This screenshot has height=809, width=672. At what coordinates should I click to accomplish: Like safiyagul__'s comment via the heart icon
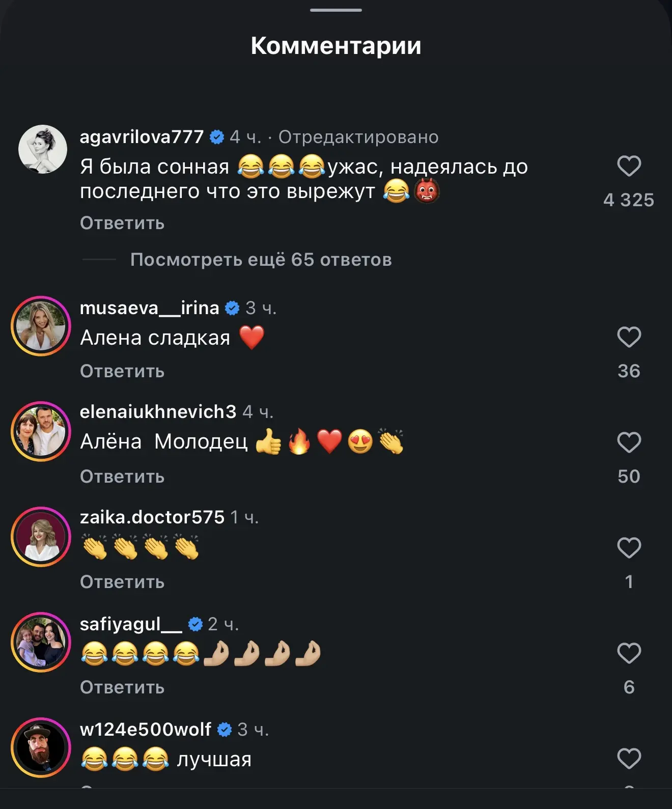coord(629,653)
